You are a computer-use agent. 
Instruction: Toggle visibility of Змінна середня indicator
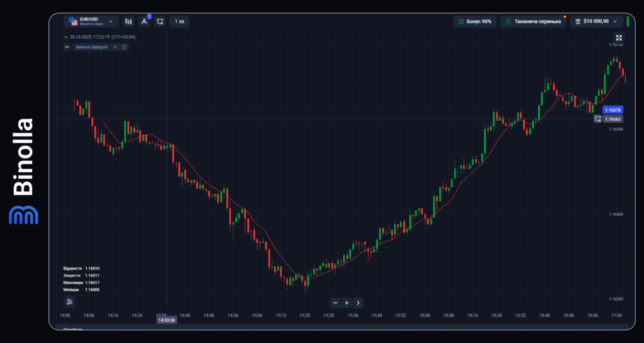pyautogui.click(x=115, y=47)
